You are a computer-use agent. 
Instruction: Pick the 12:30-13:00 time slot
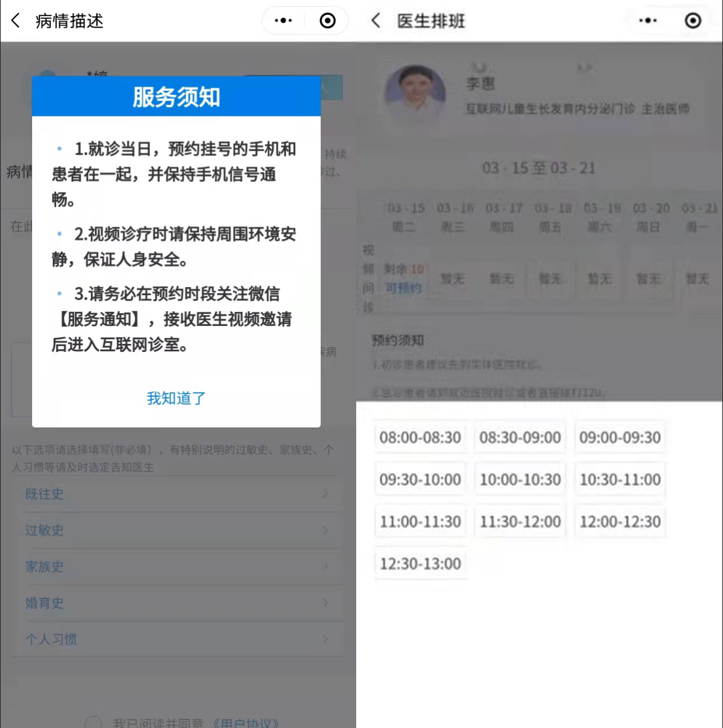pos(420,563)
